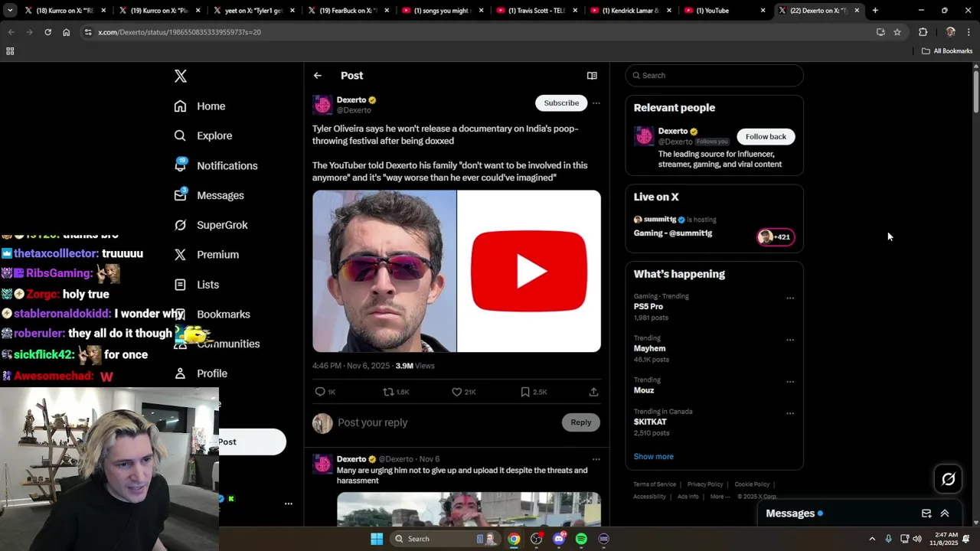Screen dimensions: 980x551
Task: Open the Profile person icon
Action: tap(180, 373)
